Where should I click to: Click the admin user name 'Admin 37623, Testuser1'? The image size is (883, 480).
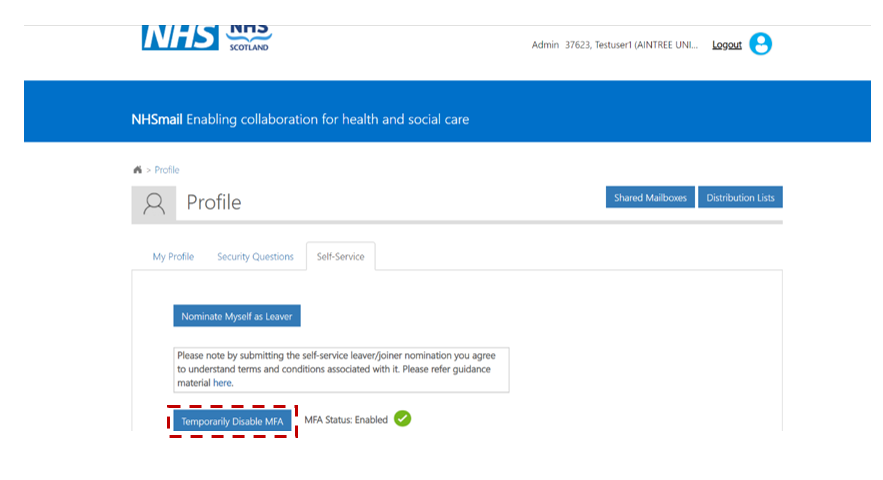(x=614, y=45)
